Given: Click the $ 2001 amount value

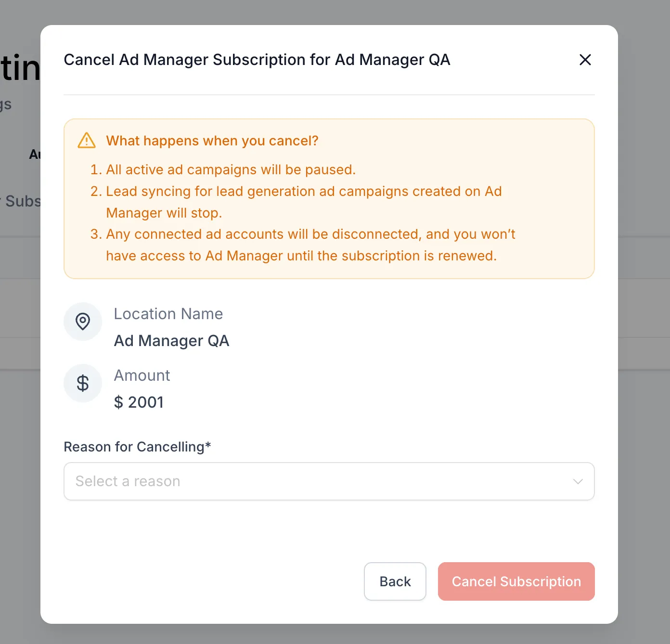Looking at the screenshot, I should click(x=139, y=402).
